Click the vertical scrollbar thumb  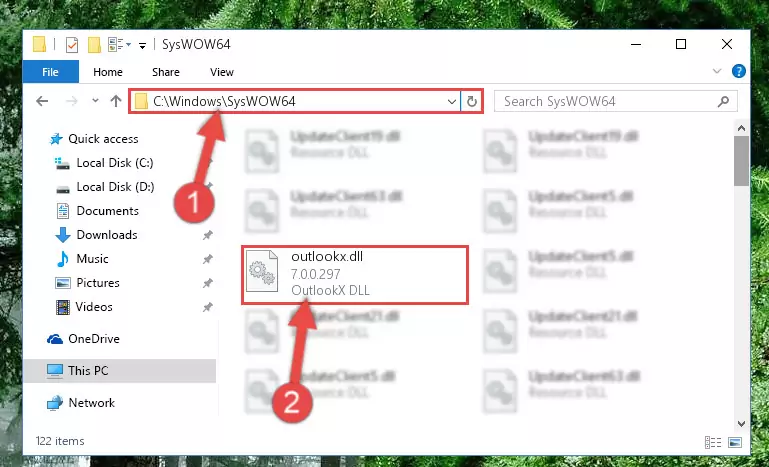coord(741,161)
